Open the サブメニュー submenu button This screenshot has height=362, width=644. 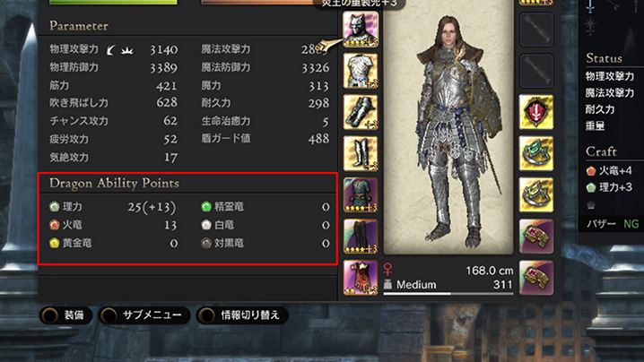(144, 315)
